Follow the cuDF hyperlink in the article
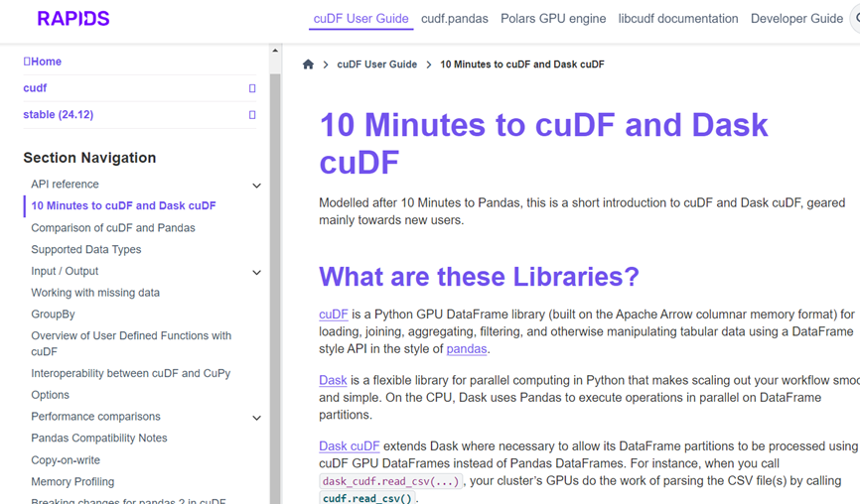Viewport: 860px width, 504px height. [334, 314]
